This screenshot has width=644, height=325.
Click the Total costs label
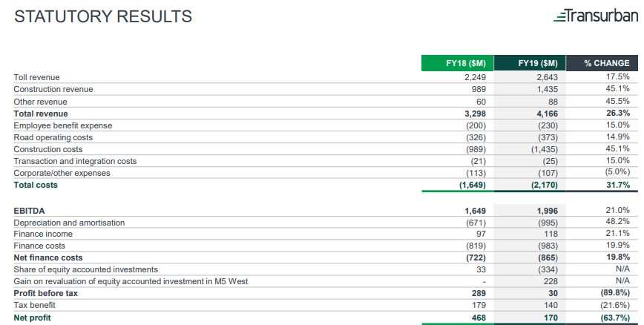(36, 185)
